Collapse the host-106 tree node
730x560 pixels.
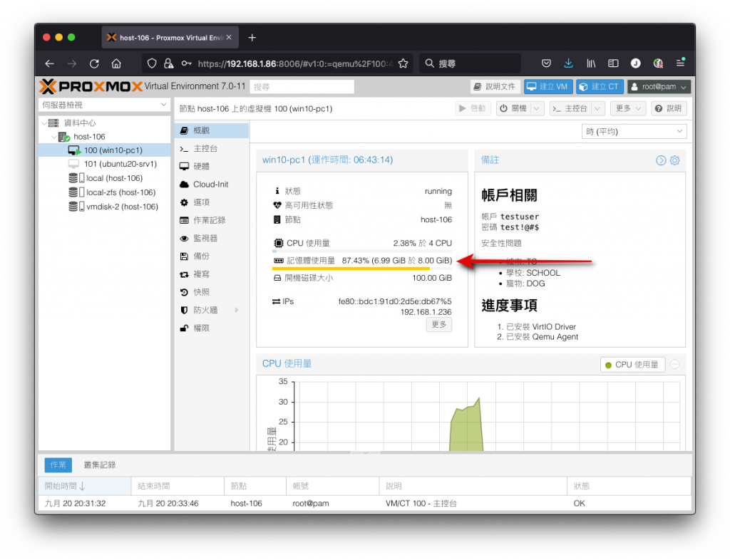tap(54, 137)
